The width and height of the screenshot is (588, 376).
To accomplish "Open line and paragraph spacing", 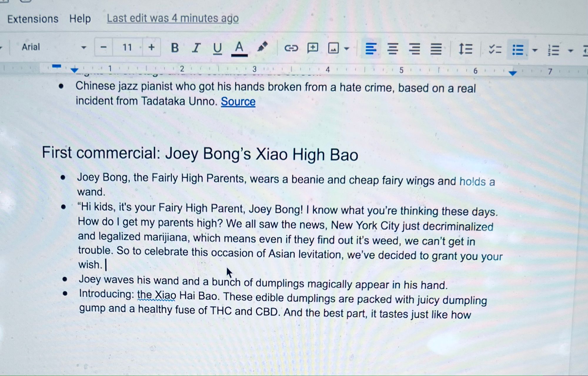I will 465,49.
